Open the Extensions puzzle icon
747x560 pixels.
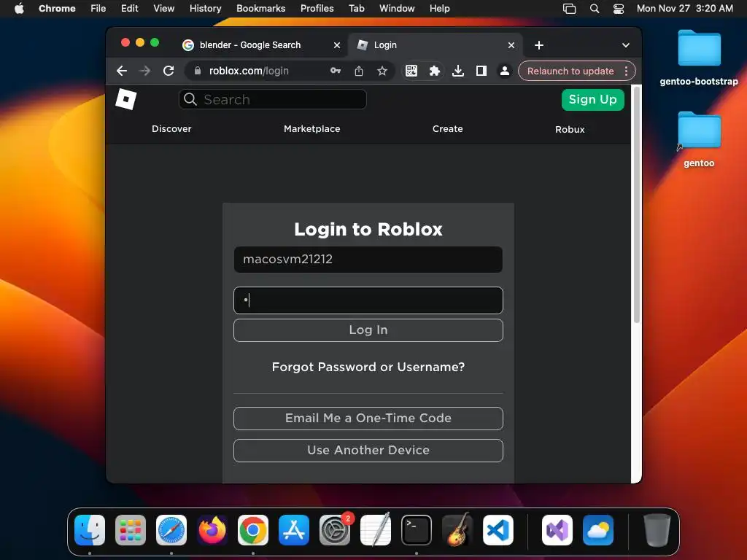pos(435,71)
